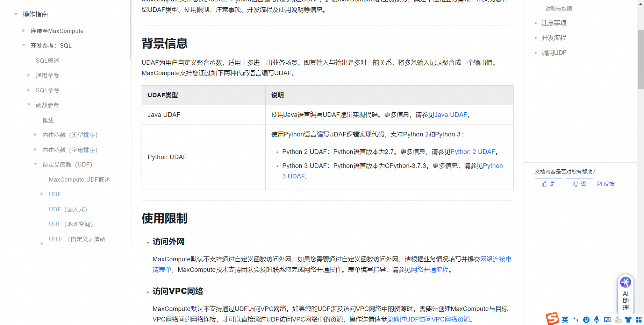
Task: Click the 说明 column header
Action: [x=389, y=95]
